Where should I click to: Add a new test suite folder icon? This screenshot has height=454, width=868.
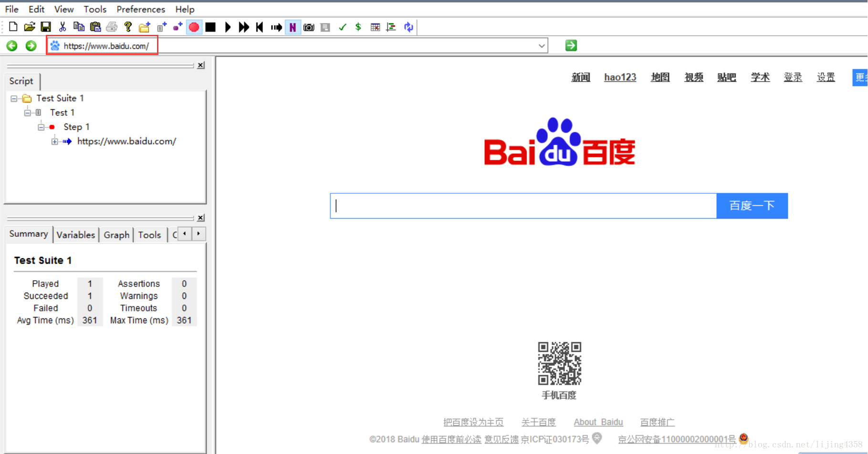145,27
